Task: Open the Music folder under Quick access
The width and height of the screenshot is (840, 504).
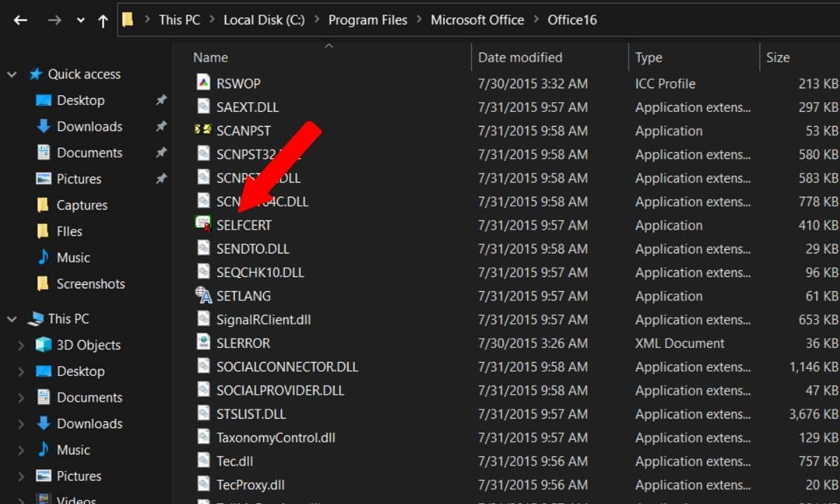Action: point(73,258)
